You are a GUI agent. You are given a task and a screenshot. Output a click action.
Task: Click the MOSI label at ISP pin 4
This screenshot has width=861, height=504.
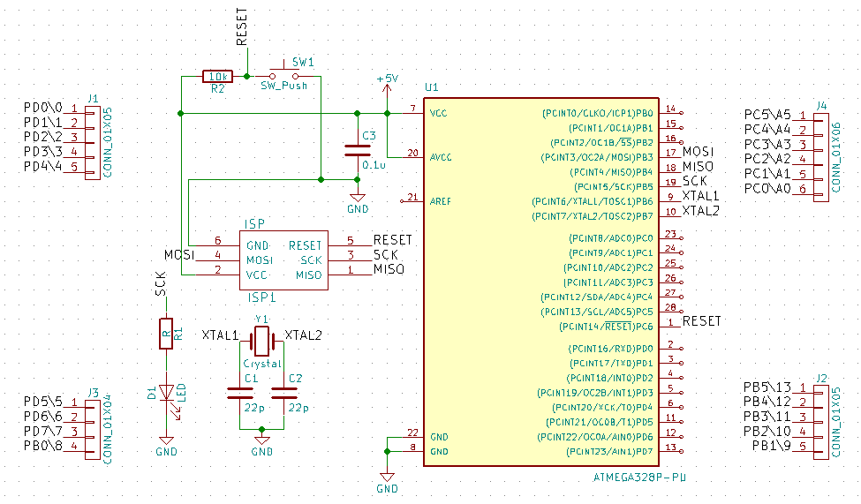coord(179,255)
